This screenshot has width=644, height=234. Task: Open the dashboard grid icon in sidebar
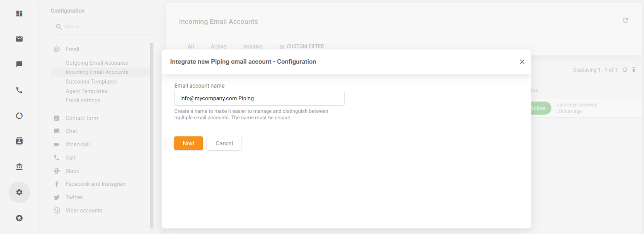click(x=19, y=14)
